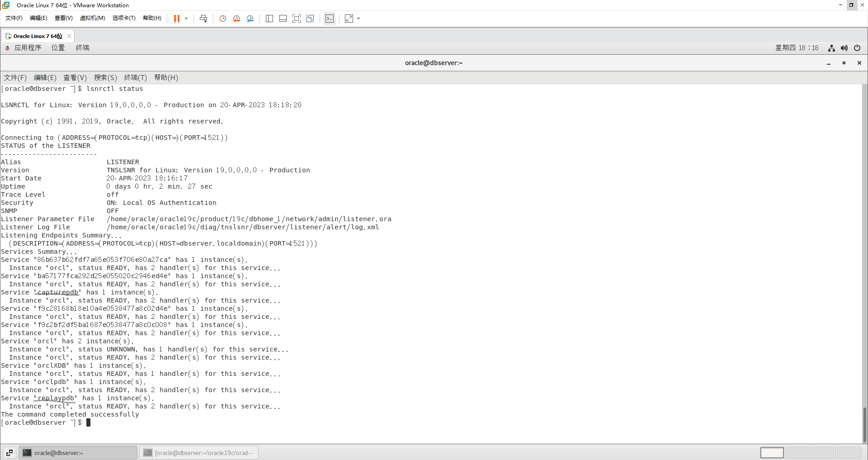The height and width of the screenshot is (460, 868).
Task: Click the volume speaker icon
Action: click(x=844, y=48)
